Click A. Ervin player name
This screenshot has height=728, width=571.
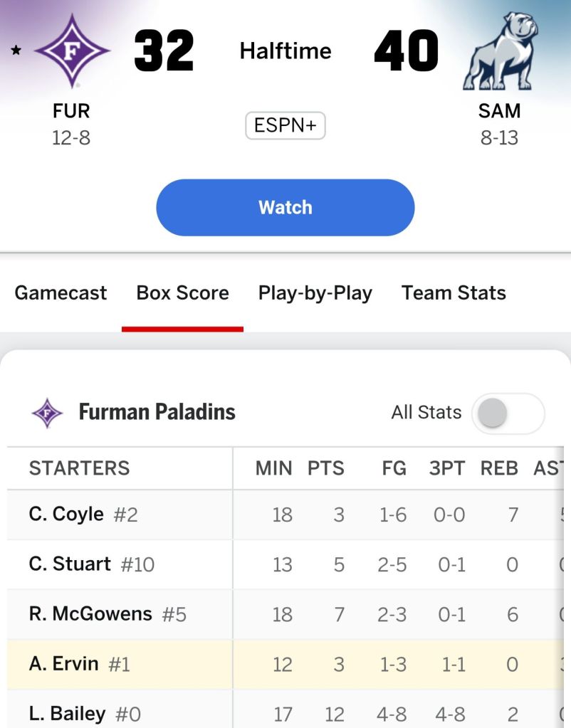coord(64,663)
